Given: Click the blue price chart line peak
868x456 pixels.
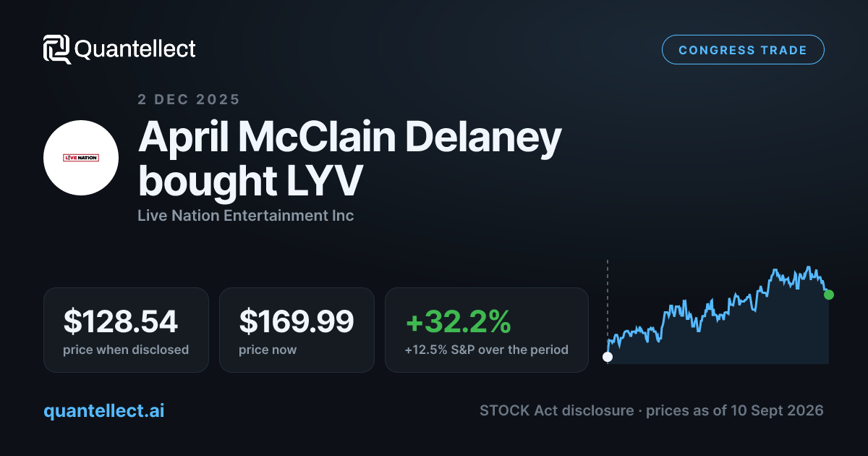Looking at the screenshot, I should pos(807,267).
